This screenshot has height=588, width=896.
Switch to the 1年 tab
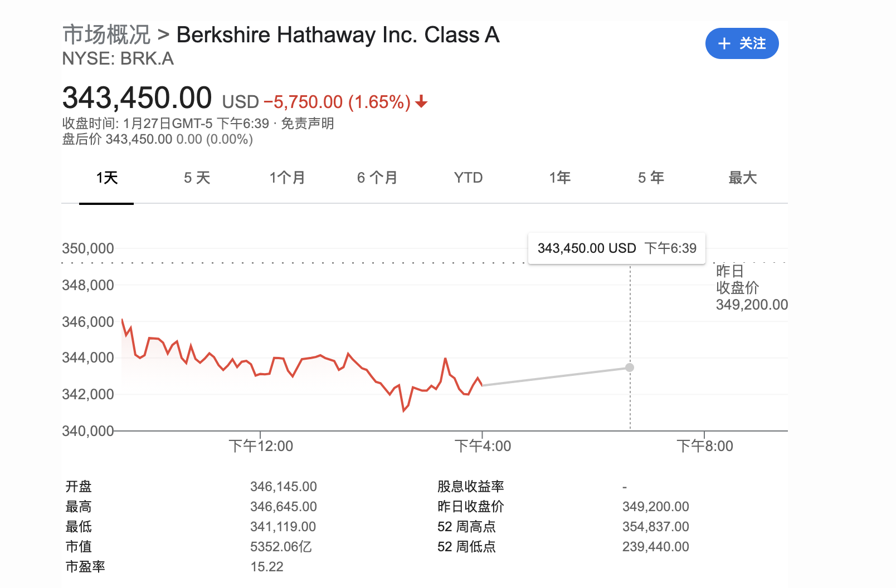[x=559, y=178]
